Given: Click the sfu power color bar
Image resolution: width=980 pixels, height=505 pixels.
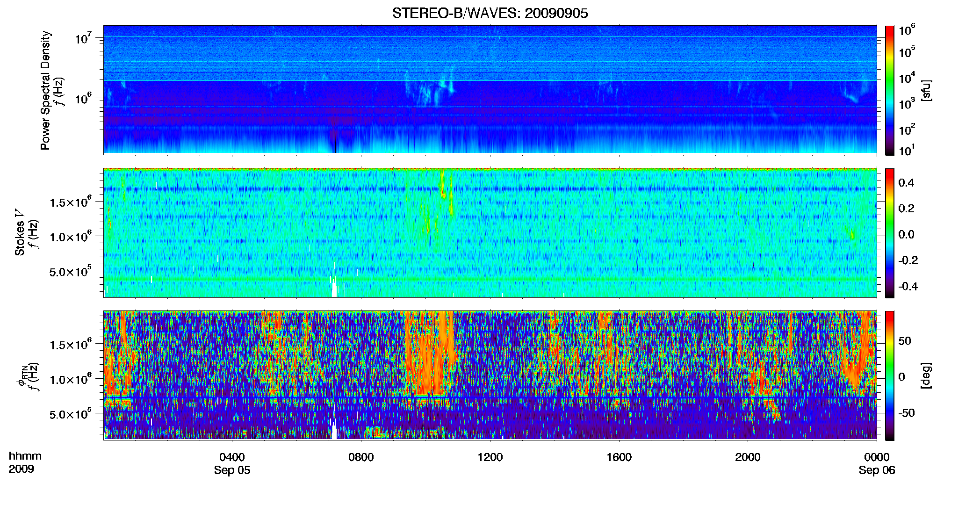Looking at the screenshot, I should pos(890,90).
